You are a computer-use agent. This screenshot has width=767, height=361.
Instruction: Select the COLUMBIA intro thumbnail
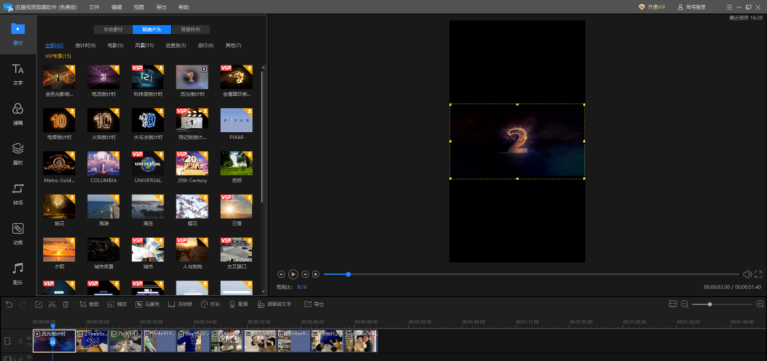(103, 163)
